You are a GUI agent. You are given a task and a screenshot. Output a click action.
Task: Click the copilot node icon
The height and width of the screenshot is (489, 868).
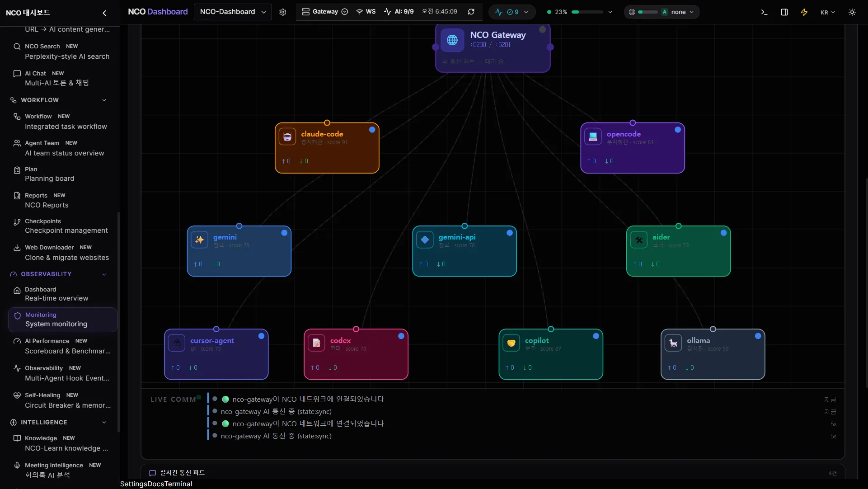tap(511, 343)
